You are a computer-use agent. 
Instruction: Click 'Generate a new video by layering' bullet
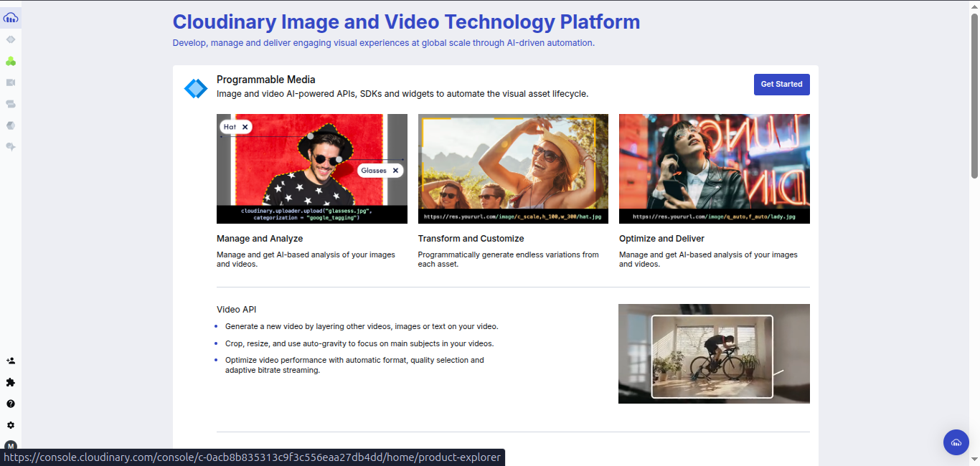(x=362, y=326)
